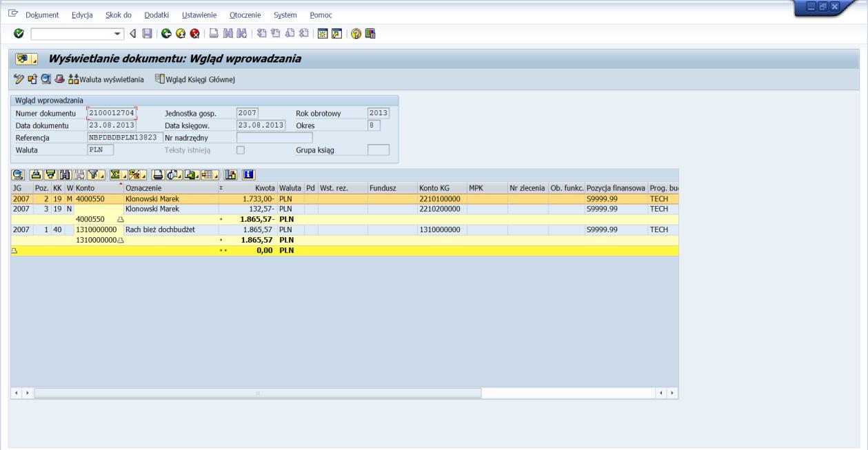868x450 pixels.
Task: Click the Konto column header
Action: [x=98, y=187]
